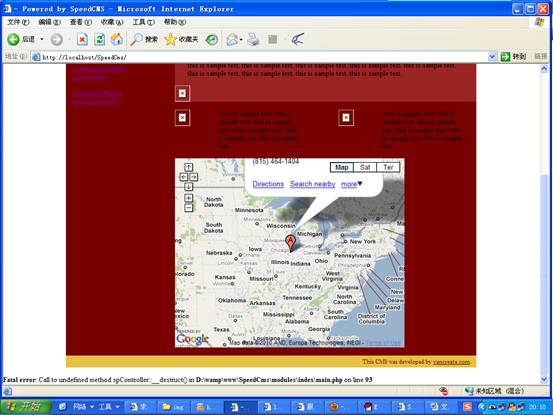
Task: Click the blue bird toolbar icon
Action: (297, 39)
